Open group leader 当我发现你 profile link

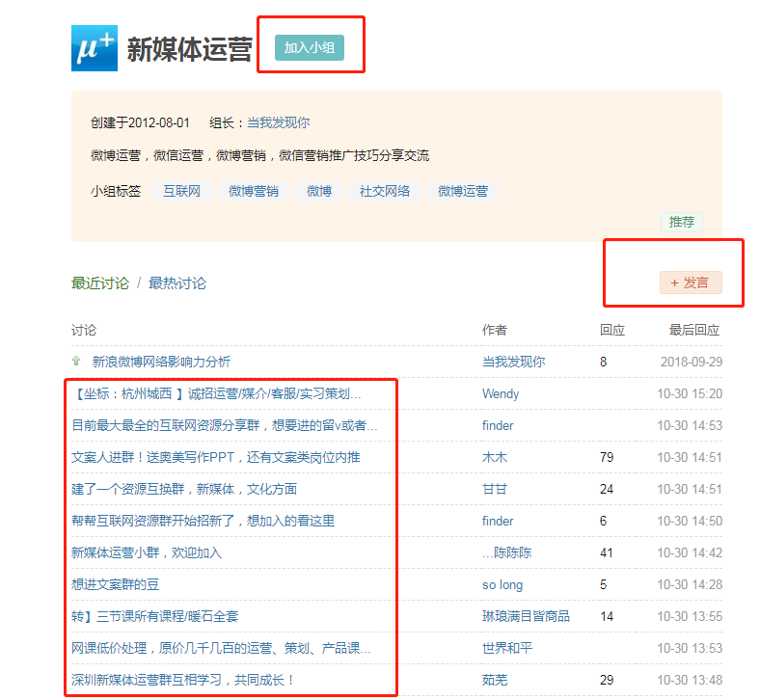point(278,122)
